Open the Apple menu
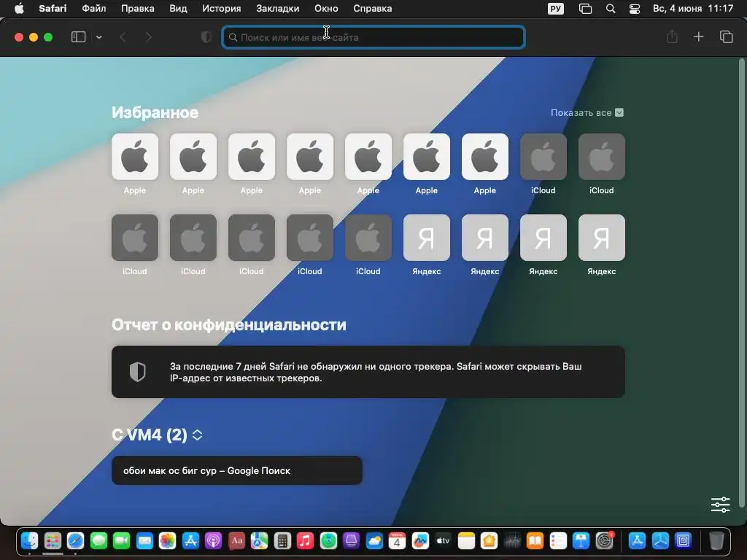The width and height of the screenshot is (747, 560). pyautogui.click(x=19, y=9)
